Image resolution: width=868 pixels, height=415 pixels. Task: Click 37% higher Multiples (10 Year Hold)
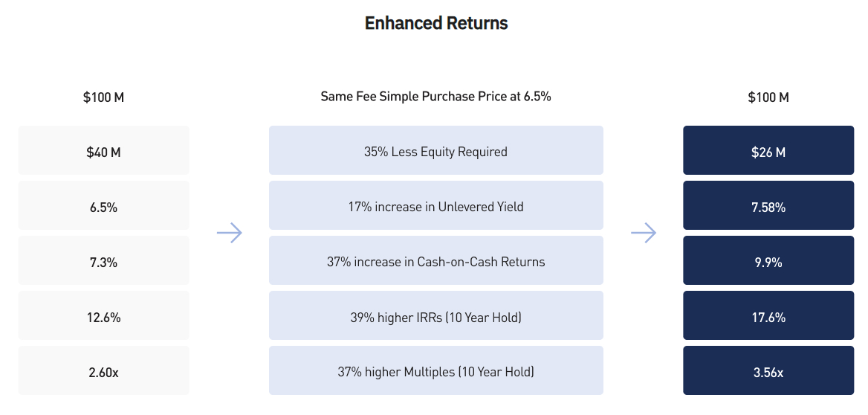pyautogui.click(x=436, y=370)
